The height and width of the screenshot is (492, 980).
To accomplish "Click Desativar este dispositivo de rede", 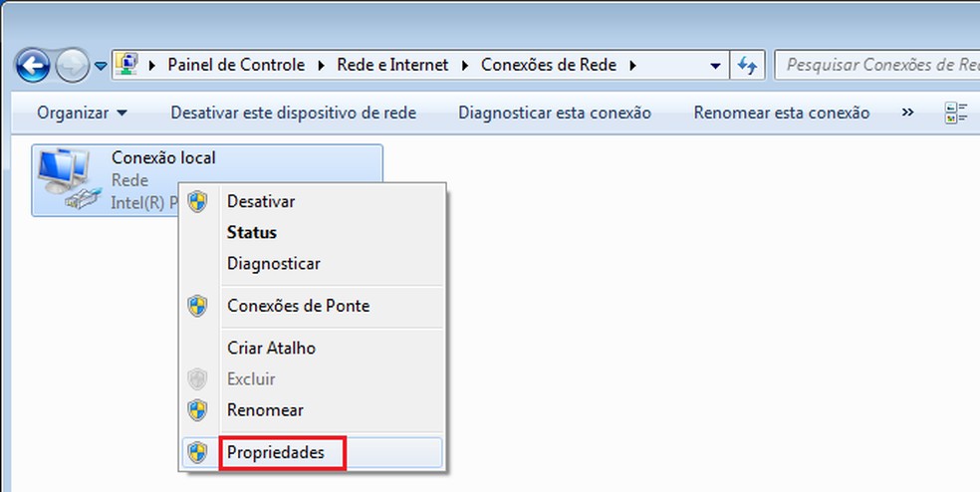I will 293,113.
